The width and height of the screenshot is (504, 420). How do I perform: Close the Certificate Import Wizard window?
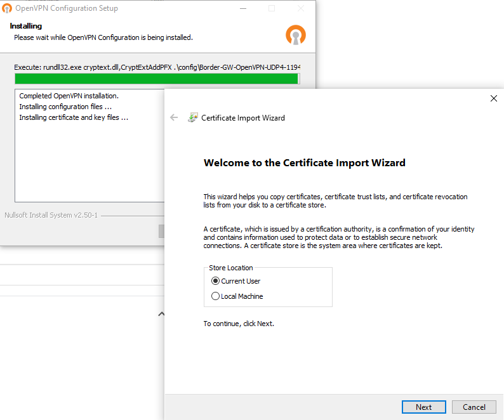[494, 98]
